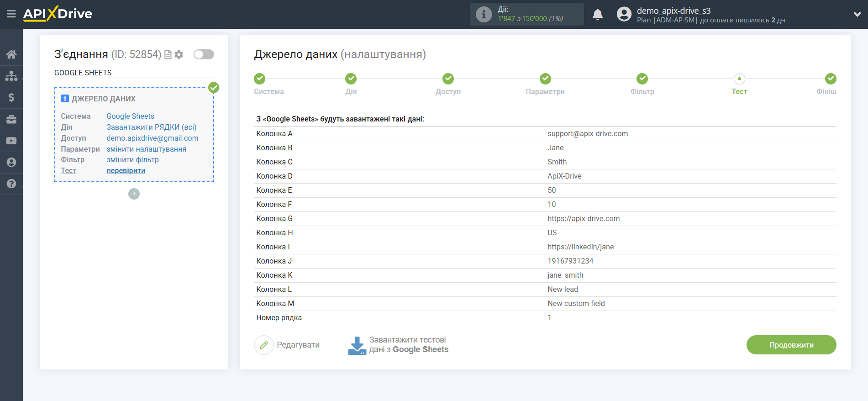
Task: Open briefcase sidebar icon
Action: (x=11, y=119)
